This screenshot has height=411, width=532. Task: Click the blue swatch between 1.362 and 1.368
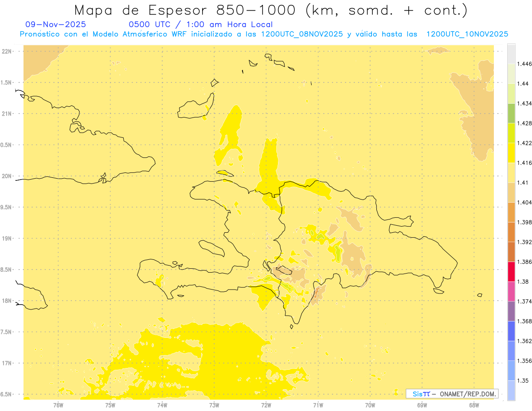tap(511, 331)
